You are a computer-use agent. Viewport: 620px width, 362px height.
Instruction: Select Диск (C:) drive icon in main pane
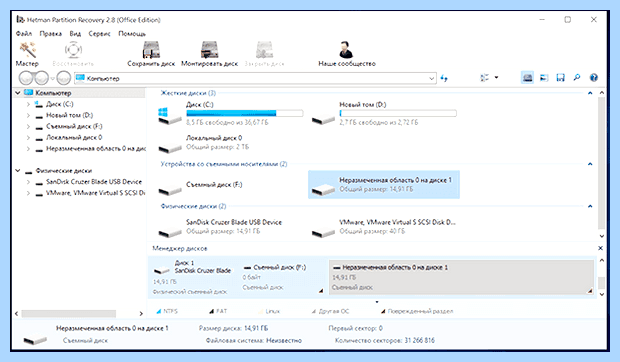(169, 115)
